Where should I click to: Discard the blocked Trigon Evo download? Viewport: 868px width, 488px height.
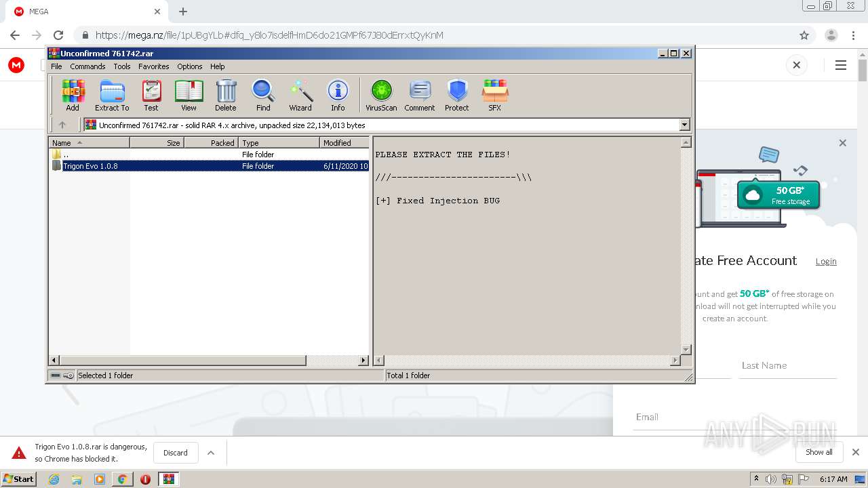coord(176,453)
